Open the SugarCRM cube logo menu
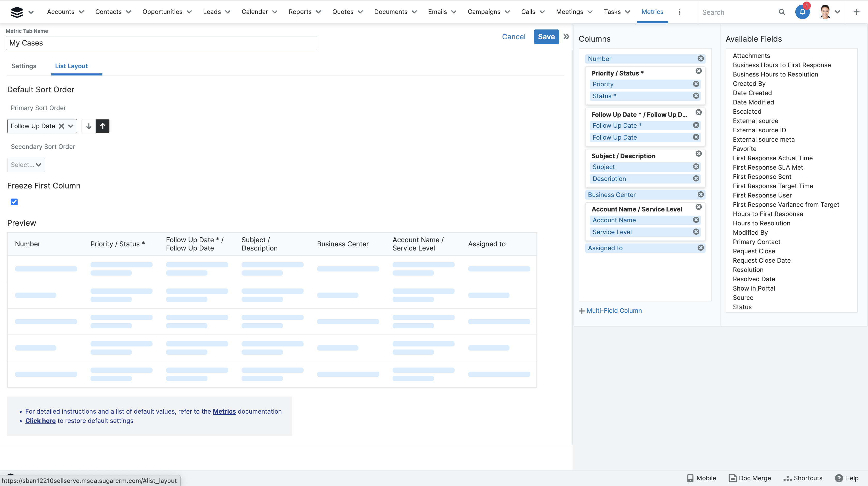The width and height of the screenshot is (868, 486). pyautogui.click(x=17, y=12)
